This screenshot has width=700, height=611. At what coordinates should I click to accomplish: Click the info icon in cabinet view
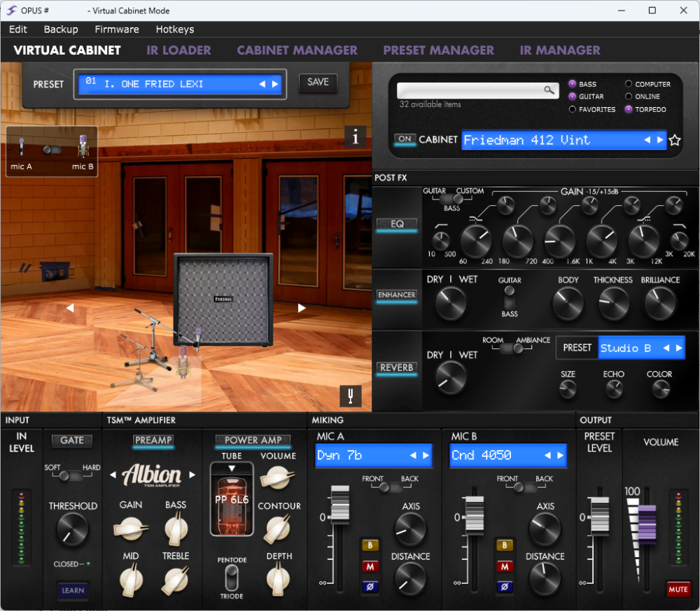(x=355, y=137)
